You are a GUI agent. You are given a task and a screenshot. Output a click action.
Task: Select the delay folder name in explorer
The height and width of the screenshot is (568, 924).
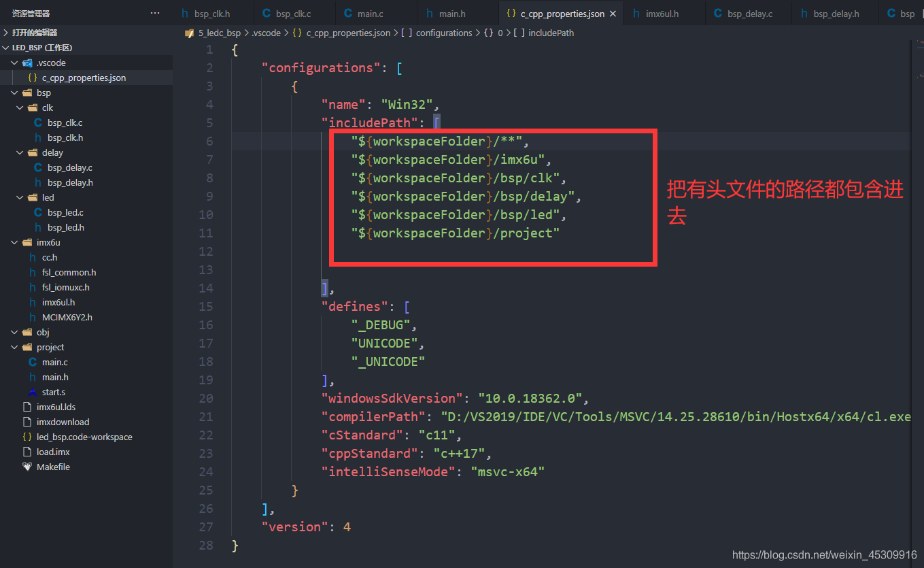point(52,152)
